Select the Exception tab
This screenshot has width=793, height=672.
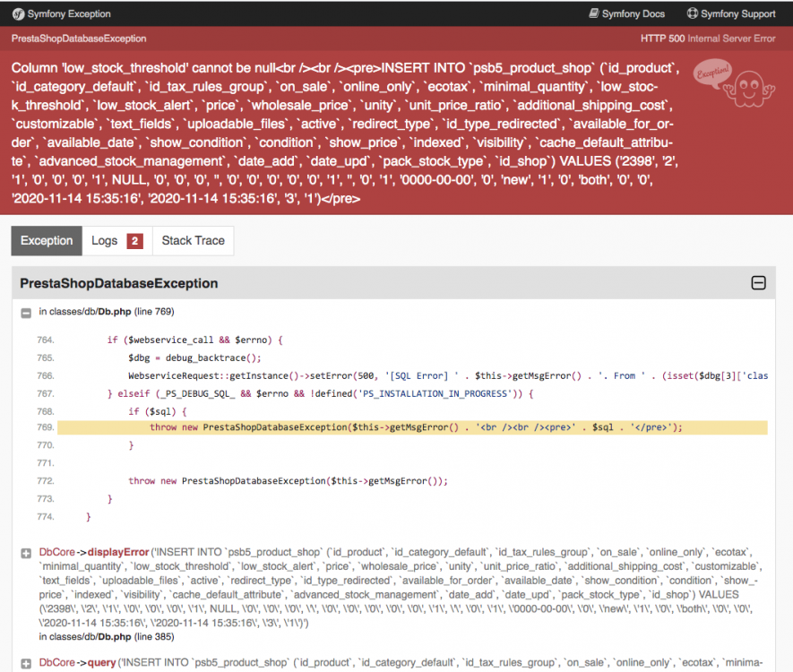[46, 240]
